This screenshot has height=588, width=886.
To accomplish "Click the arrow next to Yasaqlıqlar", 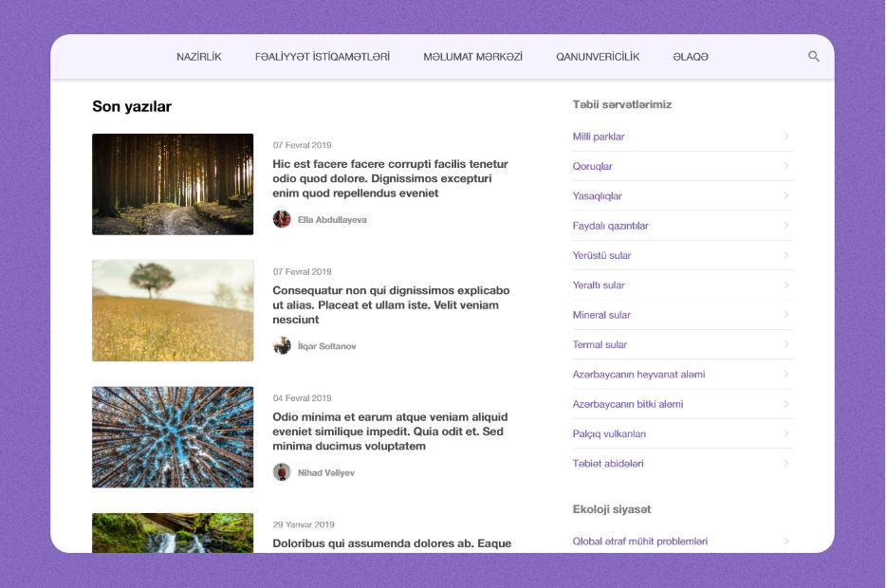I will click(786, 195).
